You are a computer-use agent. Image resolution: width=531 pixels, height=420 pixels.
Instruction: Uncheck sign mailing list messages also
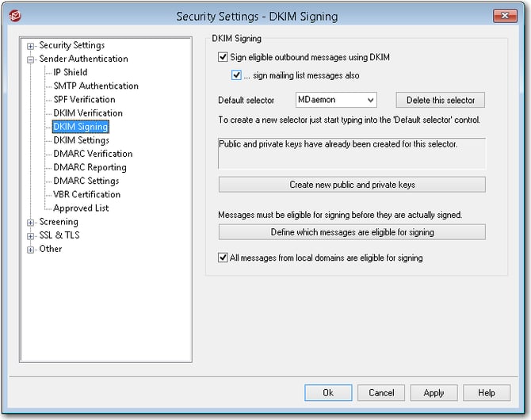pyautogui.click(x=236, y=74)
